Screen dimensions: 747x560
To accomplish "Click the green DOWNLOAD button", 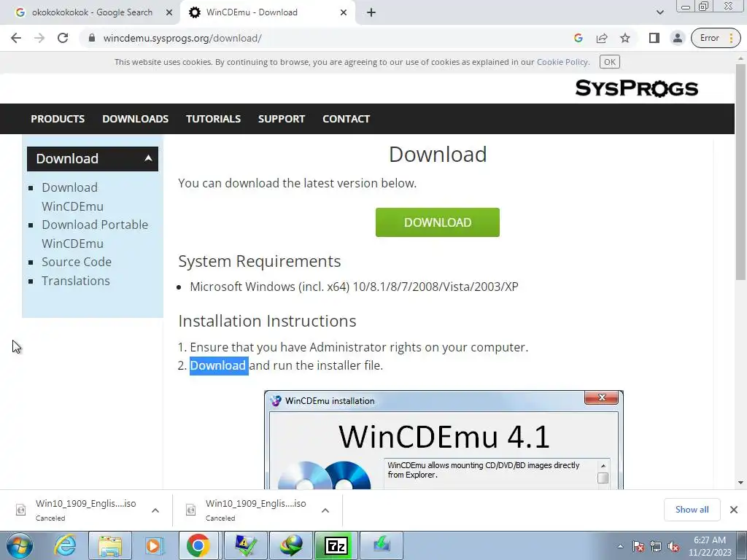I will 438,222.
